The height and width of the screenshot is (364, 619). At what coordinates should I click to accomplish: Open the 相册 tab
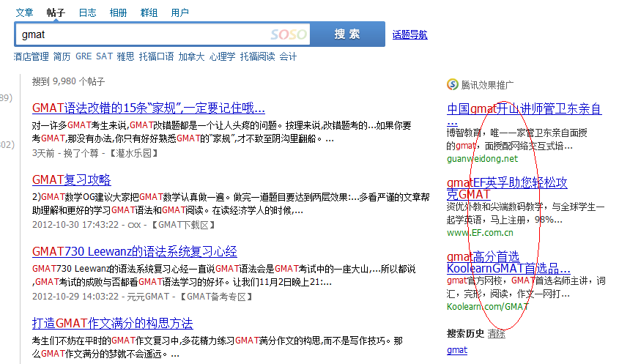coord(118,12)
